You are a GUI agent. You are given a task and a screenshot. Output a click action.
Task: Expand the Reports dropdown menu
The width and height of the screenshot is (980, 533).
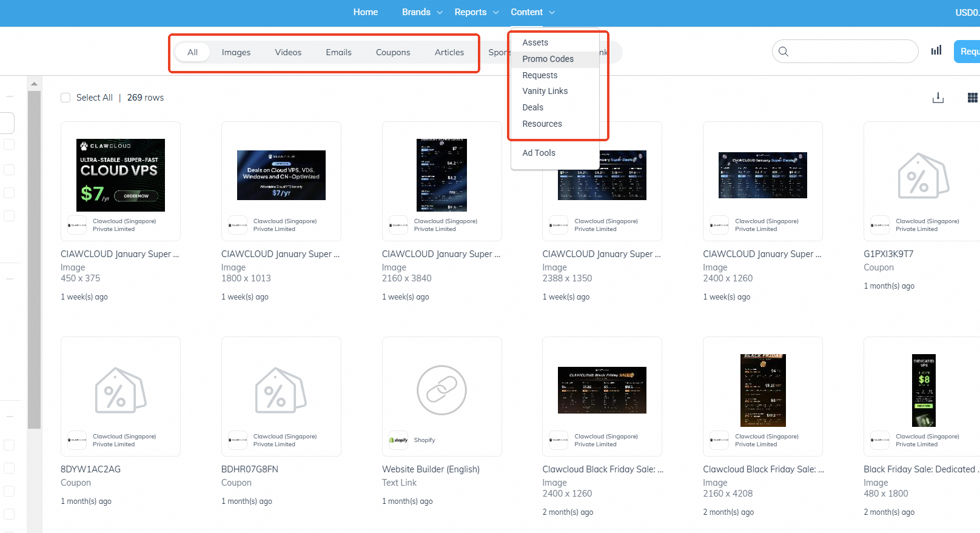point(476,12)
